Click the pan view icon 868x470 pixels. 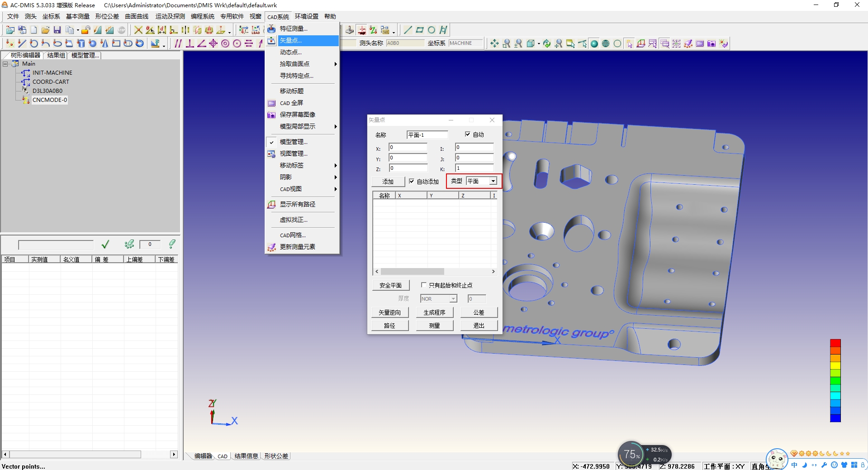coord(494,43)
